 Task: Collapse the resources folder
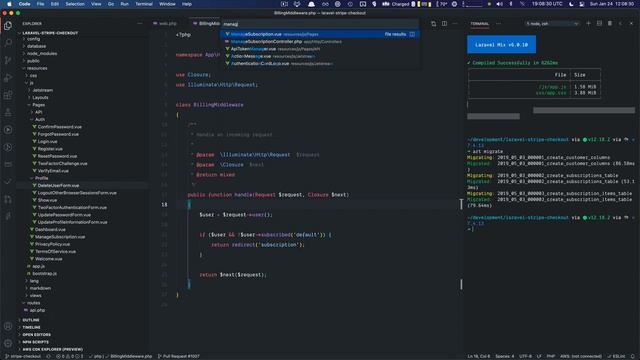(x=37, y=68)
